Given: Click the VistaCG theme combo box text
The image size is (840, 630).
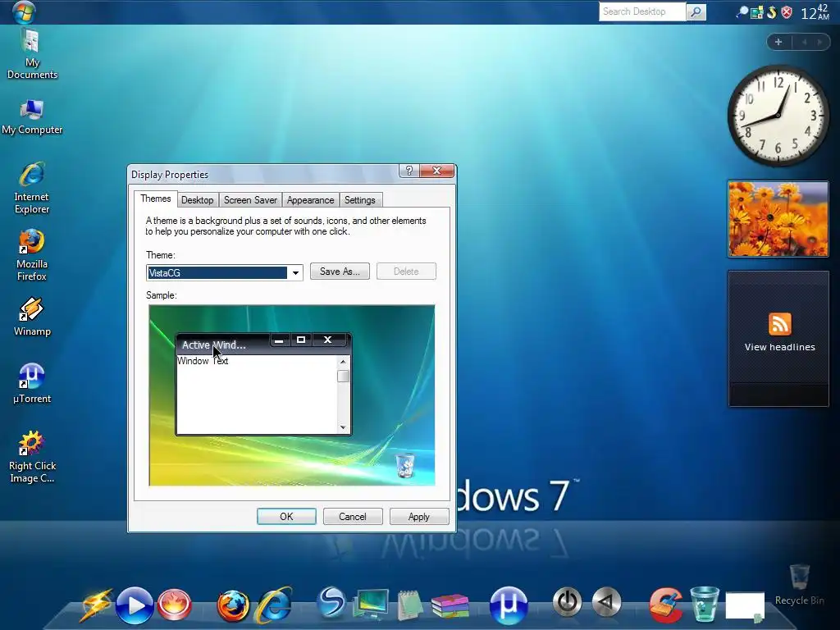Looking at the screenshot, I should (217, 272).
